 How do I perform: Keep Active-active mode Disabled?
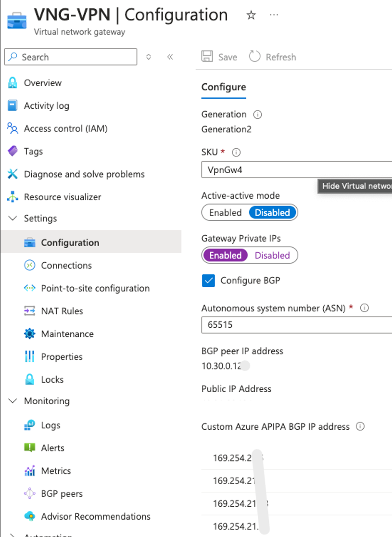273,213
